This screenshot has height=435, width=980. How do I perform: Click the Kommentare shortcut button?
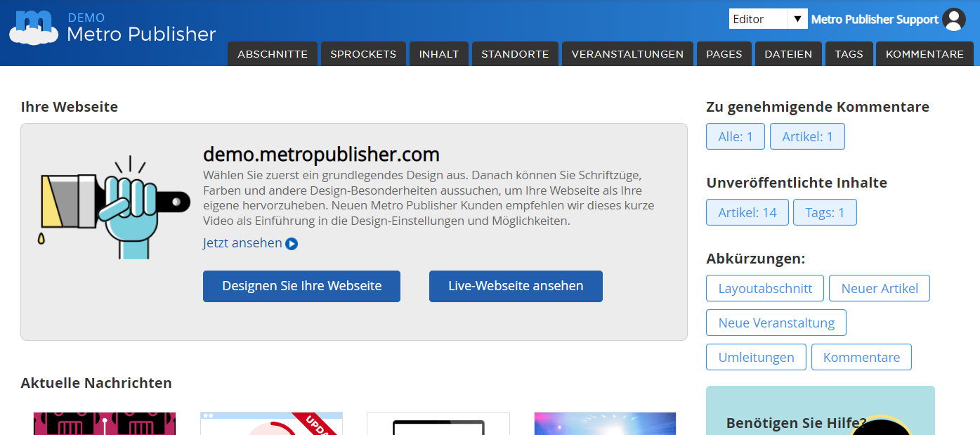tap(861, 357)
